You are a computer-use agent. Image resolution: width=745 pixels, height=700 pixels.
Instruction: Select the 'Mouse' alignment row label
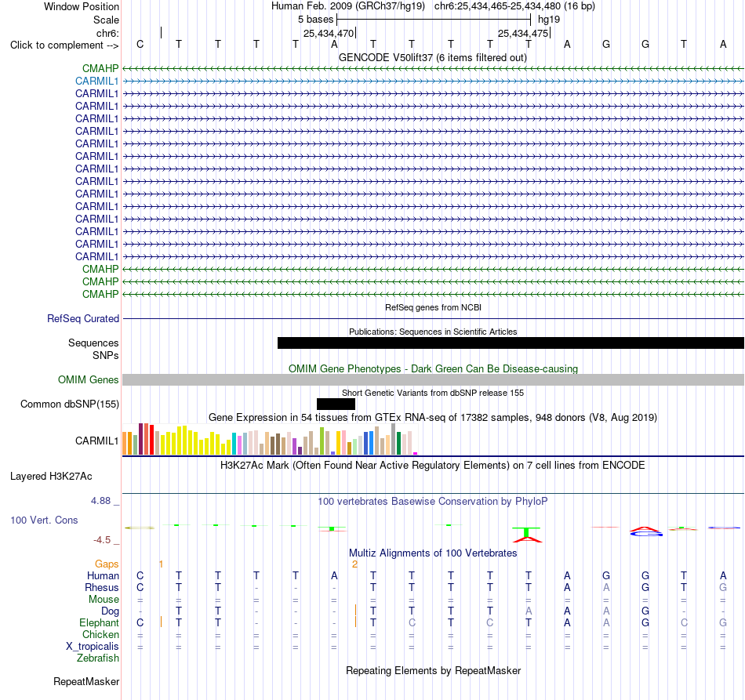coord(104,600)
